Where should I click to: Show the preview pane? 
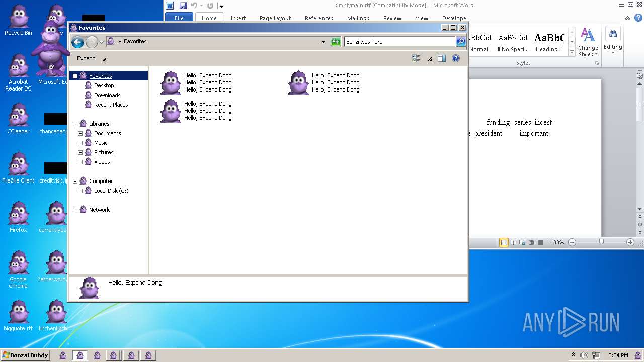442,58
